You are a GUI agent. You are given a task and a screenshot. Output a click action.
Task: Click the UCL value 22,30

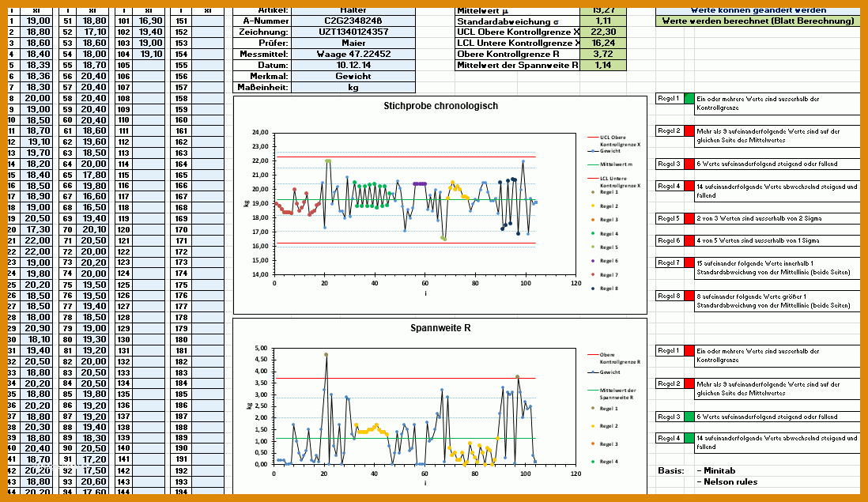pyautogui.click(x=603, y=32)
